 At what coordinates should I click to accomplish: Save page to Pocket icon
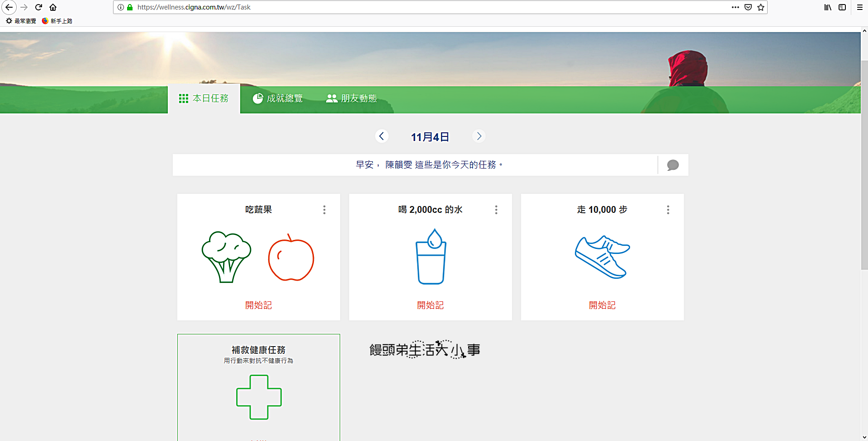coord(748,7)
